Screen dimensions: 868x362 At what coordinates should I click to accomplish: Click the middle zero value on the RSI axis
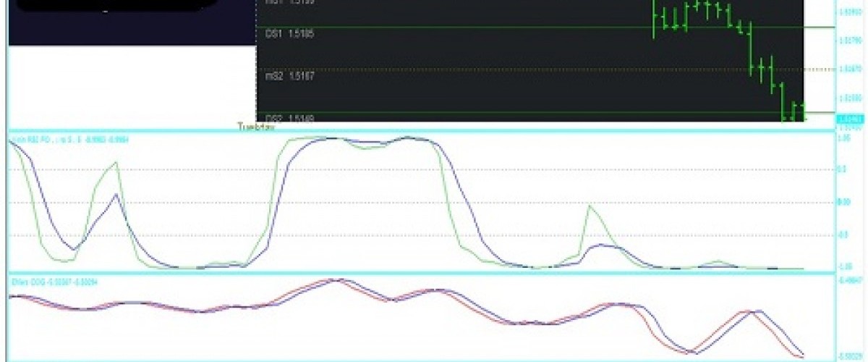point(843,202)
